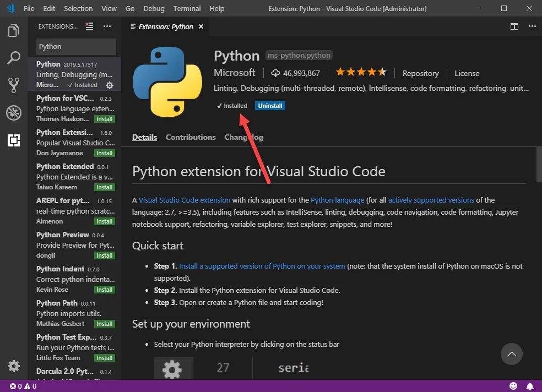Click the notifications bell in status bar
This screenshot has width=542, height=392.
(530, 386)
